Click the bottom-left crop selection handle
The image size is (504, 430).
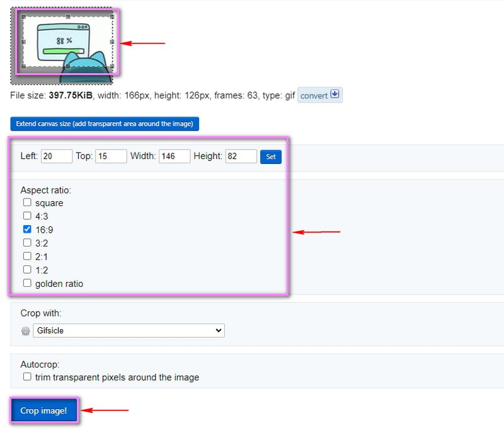tap(24, 66)
